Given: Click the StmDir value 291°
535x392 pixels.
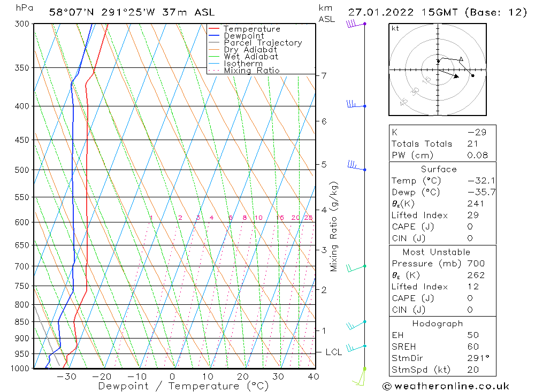Looking at the screenshot, I should point(478,358).
